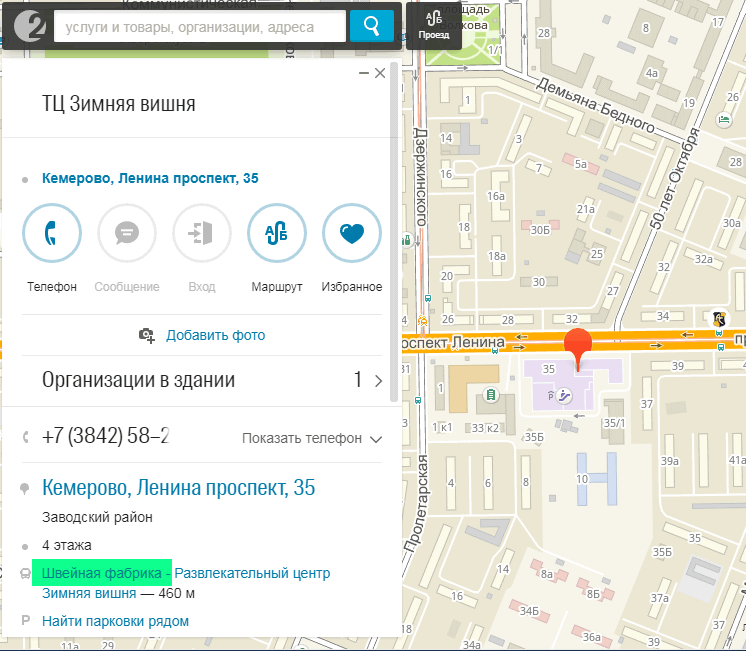Image resolution: width=746 pixels, height=651 pixels.
Task: Click the Маршрут route icon
Action: click(x=277, y=233)
